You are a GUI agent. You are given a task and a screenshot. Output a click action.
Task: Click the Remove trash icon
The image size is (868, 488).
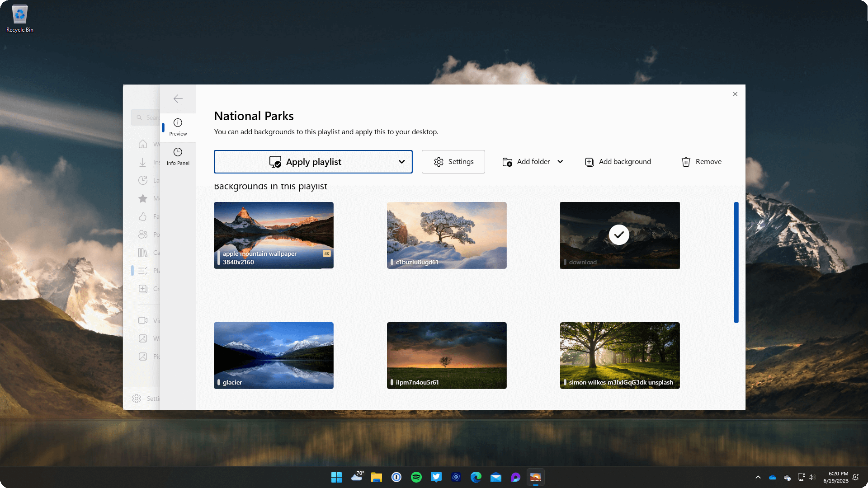(686, 162)
